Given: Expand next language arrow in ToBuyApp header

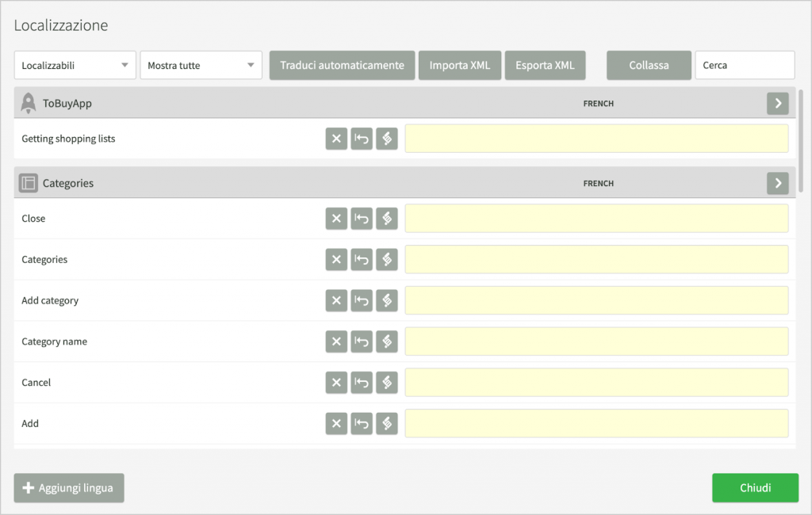Looking at the screenshot, I should pyautogui.click(x=777, y=104).
